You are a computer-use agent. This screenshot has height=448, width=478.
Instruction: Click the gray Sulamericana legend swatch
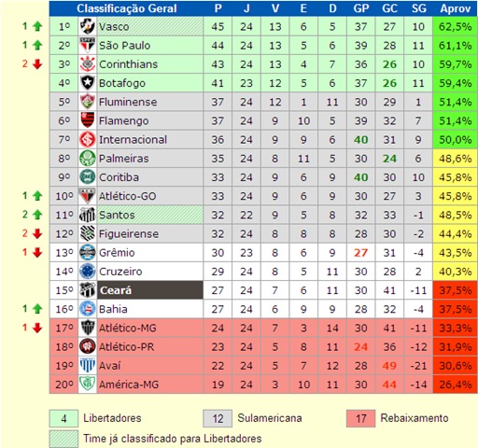coord(218,418)
